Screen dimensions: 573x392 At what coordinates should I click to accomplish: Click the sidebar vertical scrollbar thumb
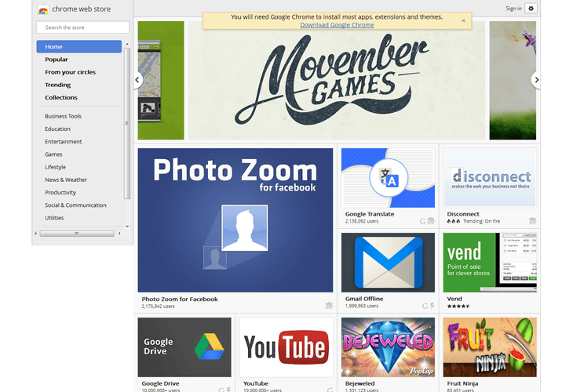coord(127,123)
